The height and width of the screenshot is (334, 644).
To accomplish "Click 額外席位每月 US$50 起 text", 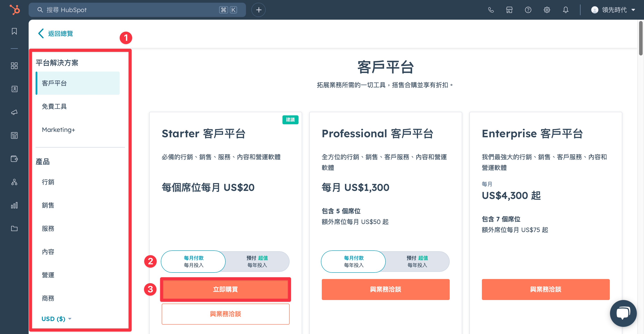I will click(x=355, y=222).
